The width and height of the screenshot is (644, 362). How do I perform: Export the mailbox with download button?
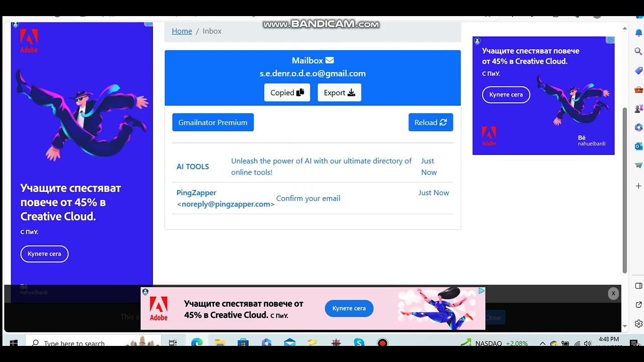tap(340, 93)
